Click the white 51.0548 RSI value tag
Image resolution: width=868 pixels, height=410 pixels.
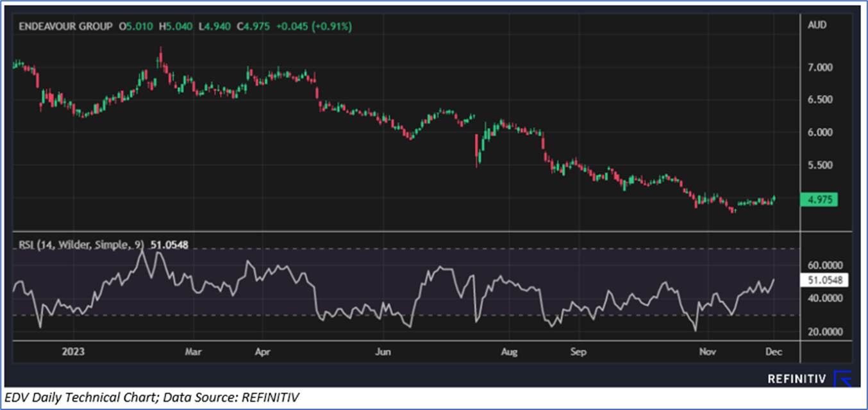tap(825, 280)
